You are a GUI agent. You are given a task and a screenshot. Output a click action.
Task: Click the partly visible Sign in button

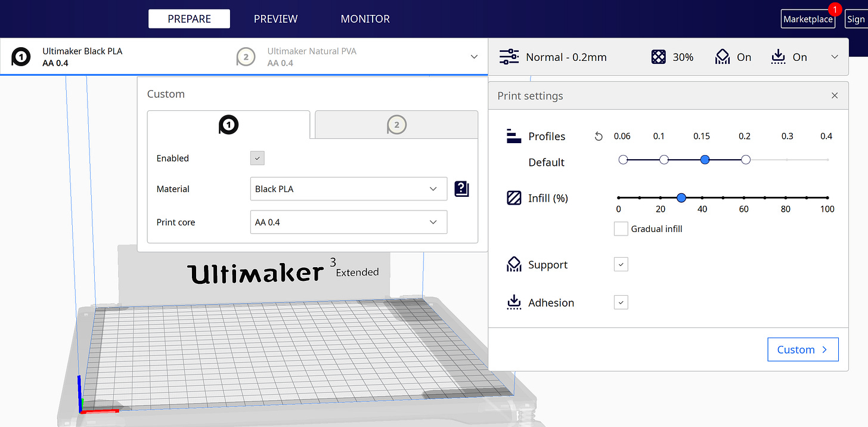point(855,19)
